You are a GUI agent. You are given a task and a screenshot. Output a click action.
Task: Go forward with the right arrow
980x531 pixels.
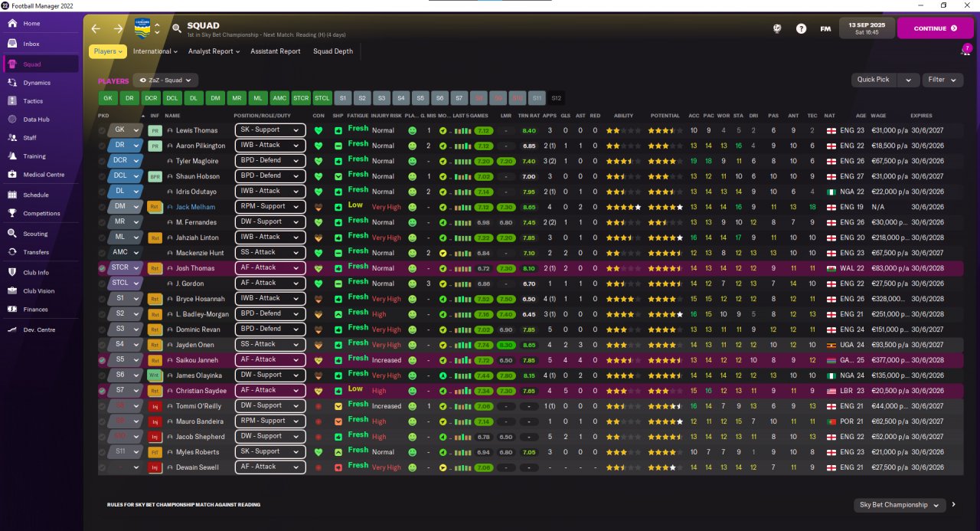click(118, 28)
